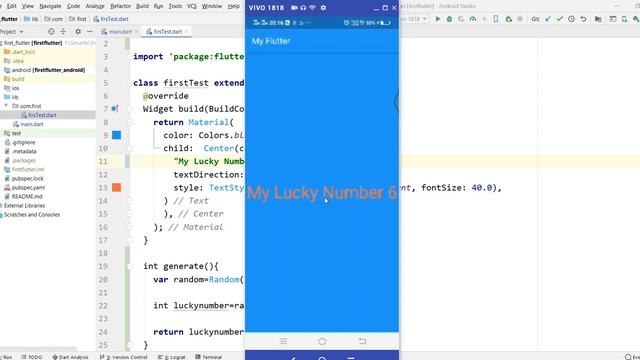The image size is (640, 360).
Task: Open the Build menu
Action: point(142,6)
